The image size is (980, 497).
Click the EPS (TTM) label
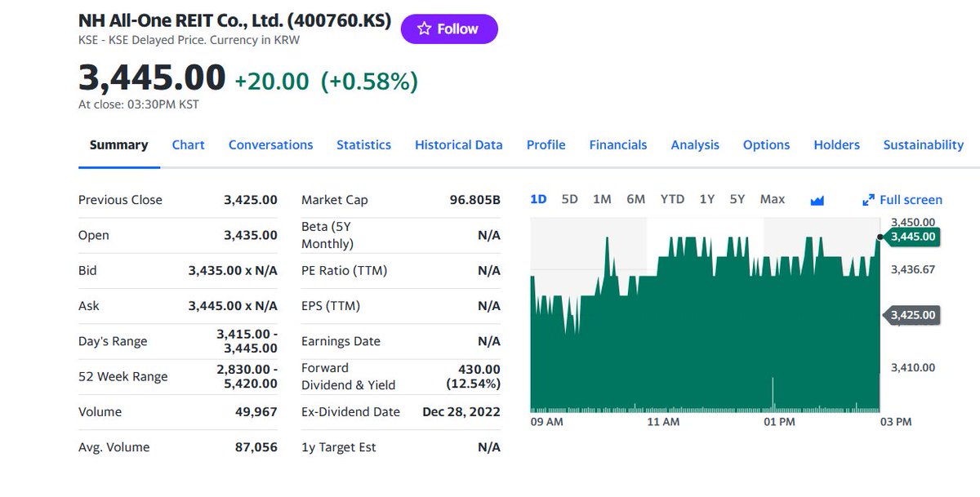pos(331,306)
